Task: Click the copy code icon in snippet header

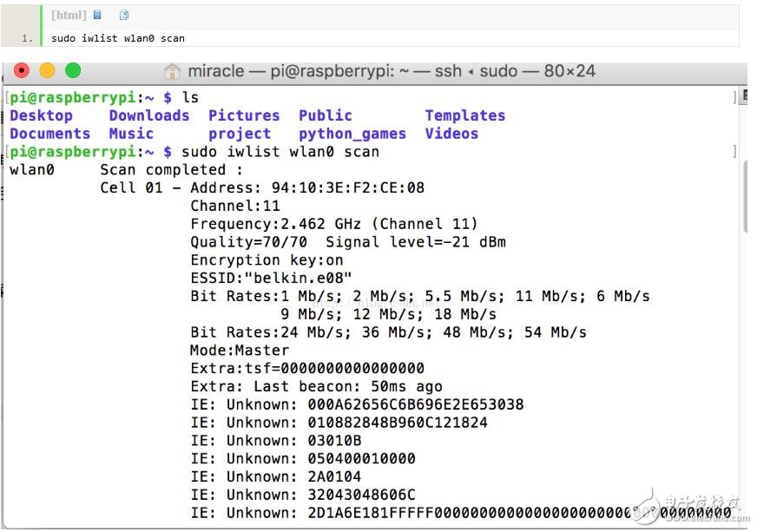Action: click(124, 15)
